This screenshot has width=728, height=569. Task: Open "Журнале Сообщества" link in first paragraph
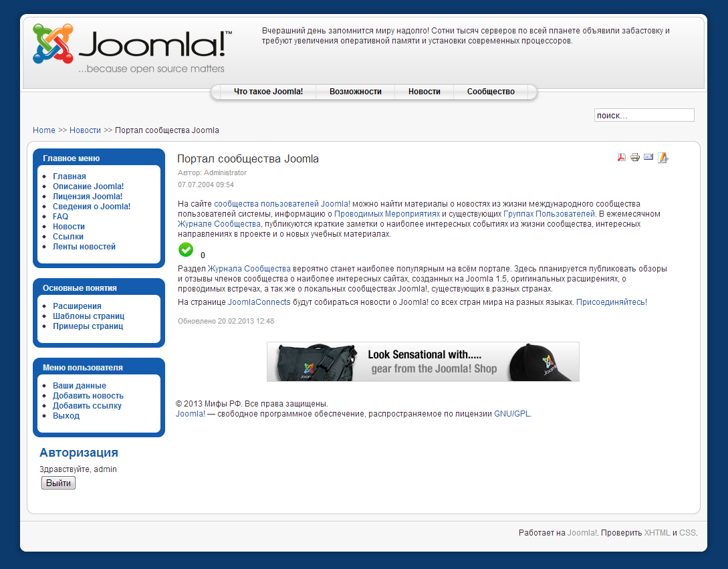tap(219, 224)
